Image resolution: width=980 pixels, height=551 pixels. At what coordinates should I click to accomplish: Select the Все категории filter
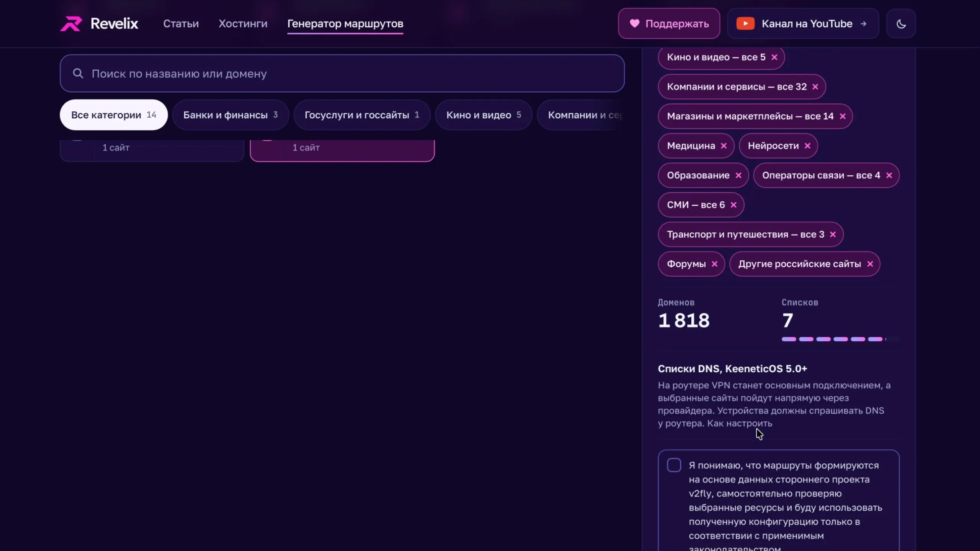coord(114,115)
